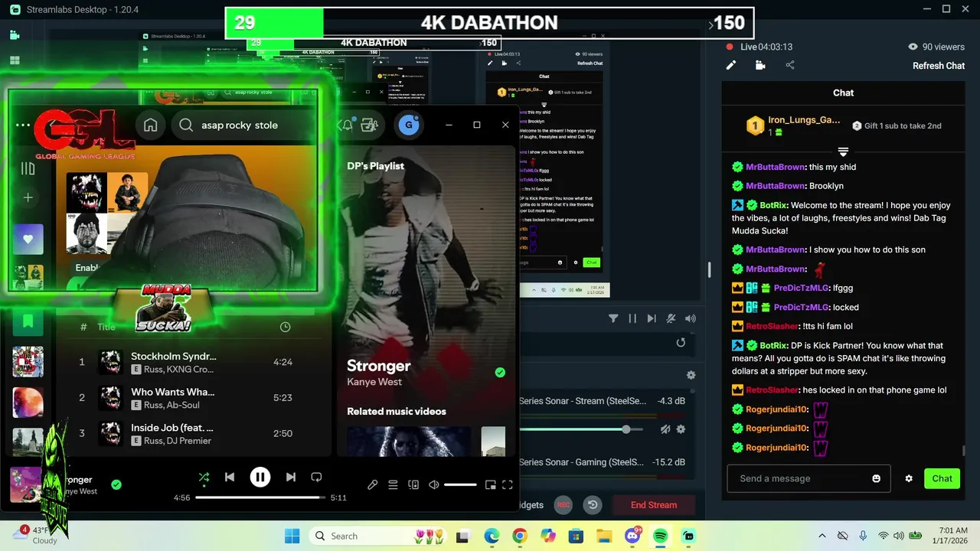Open Liked Songs heart tile
Viewport: 980px width, 551px height.
click(28, 240)
